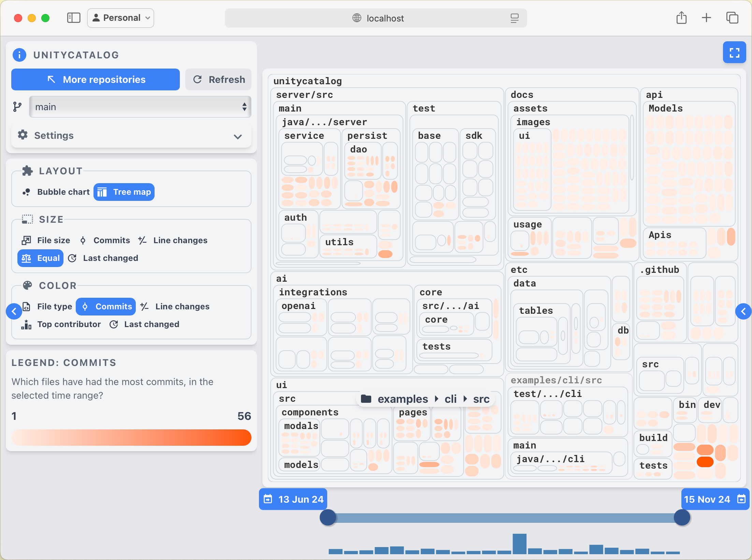Click the Size dashed-square icon
752x560 pixels.
click(x=27, y=219)
